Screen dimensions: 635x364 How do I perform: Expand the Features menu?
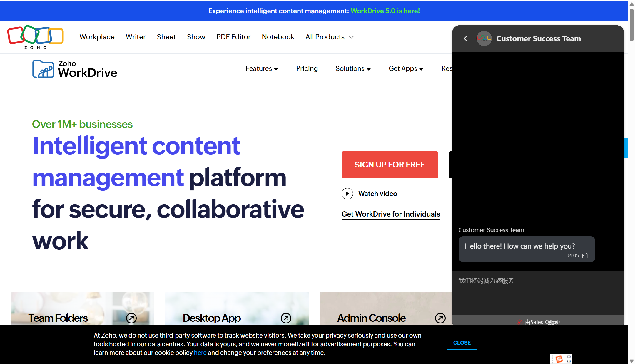[261, 69]
